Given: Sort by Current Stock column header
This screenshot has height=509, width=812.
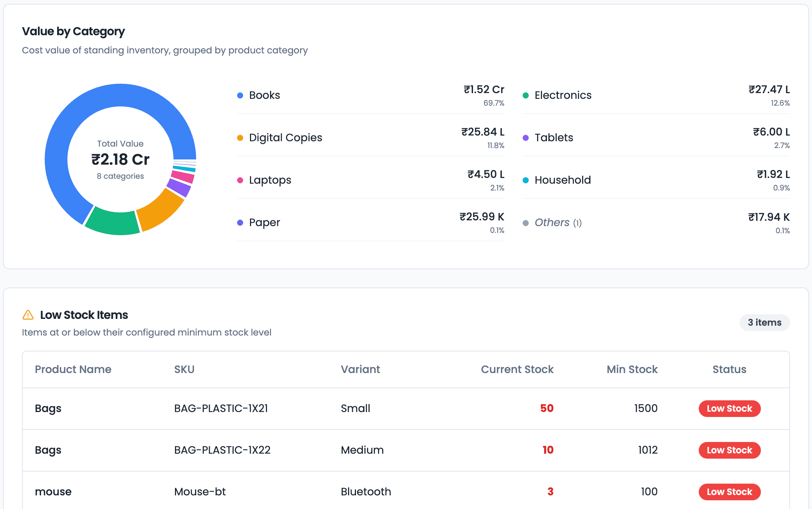Looking at the screenshot, I should pos(517,370).
